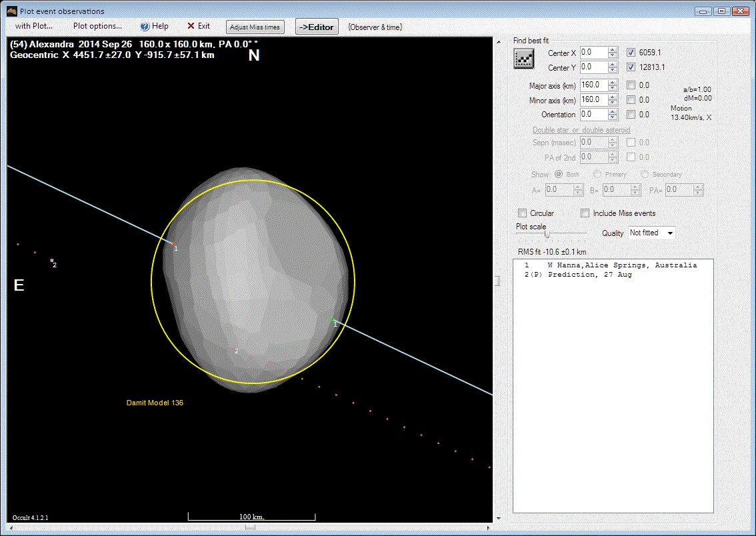This screenshot has height=536, width=756.
Task: Click the ->Editor button
Action: coord(317,27)
